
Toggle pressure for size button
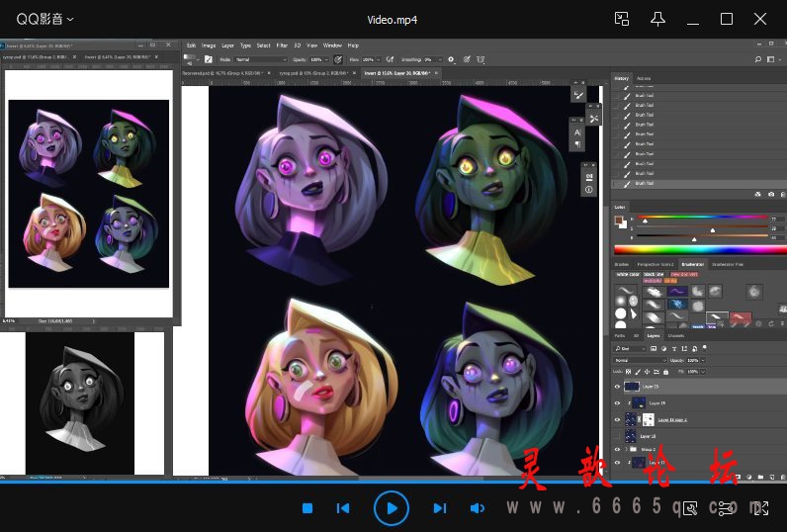point(467,59)
